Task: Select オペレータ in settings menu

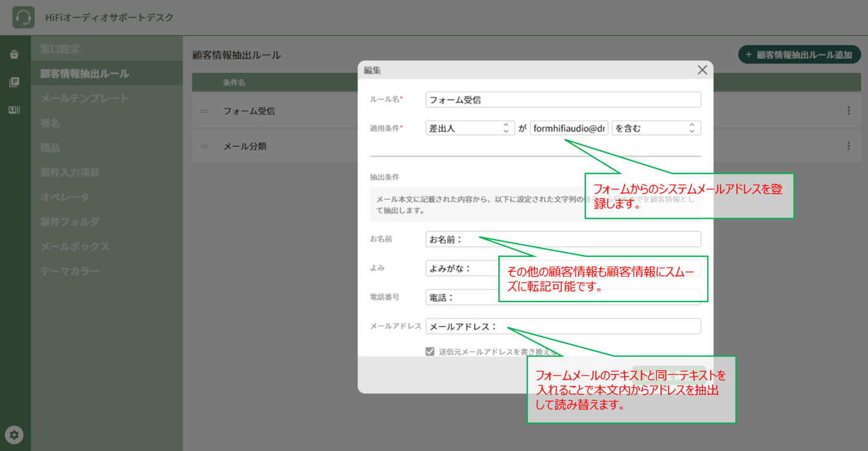Action: click(64, 197)
